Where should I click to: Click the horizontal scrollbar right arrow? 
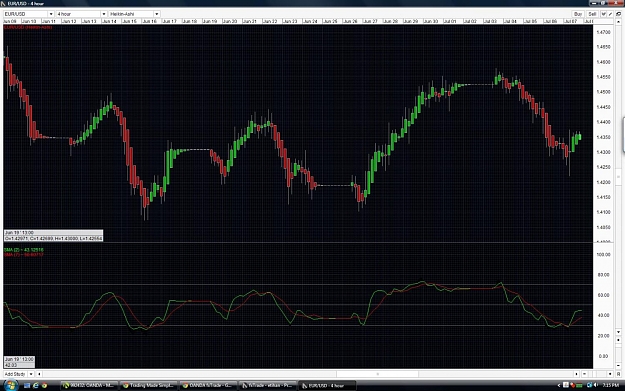576,374
